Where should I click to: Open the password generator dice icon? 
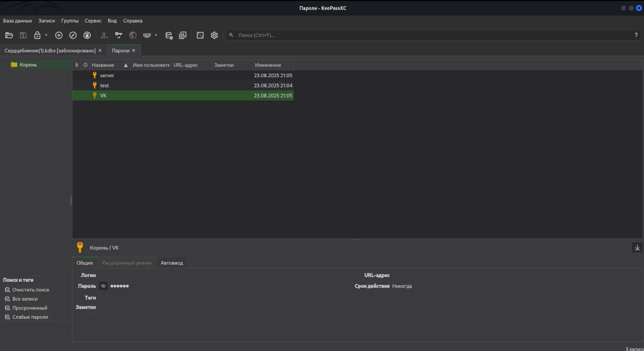tap(200, 35)
